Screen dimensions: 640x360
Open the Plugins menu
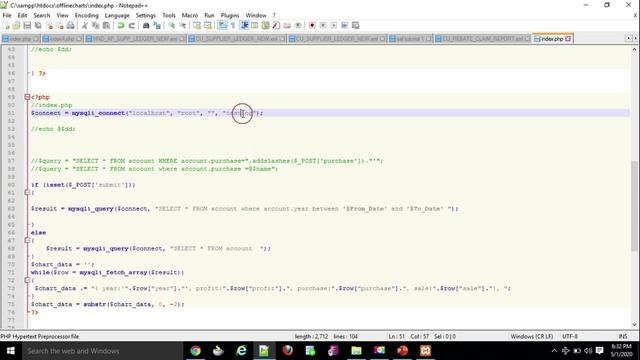(230, 16)
